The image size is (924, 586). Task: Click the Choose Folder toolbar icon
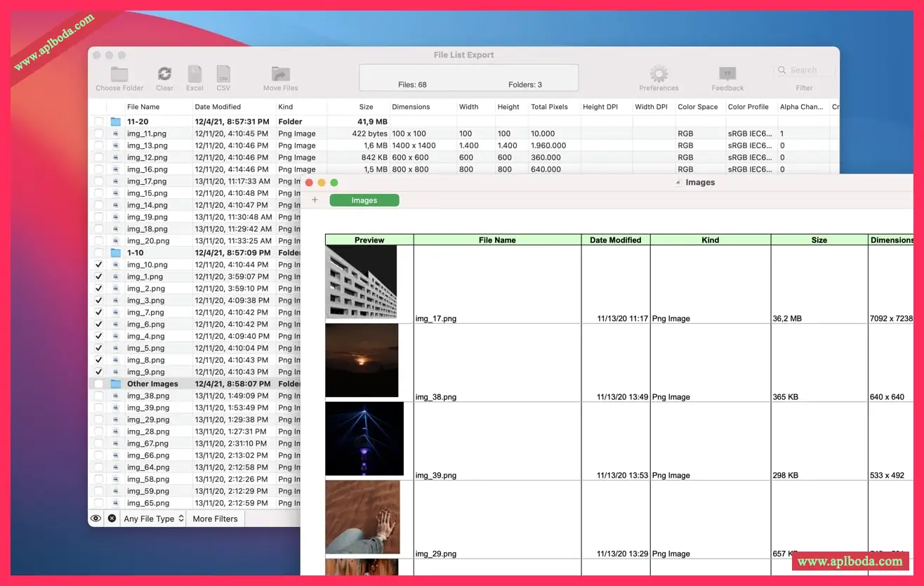[x=119, y=74]
